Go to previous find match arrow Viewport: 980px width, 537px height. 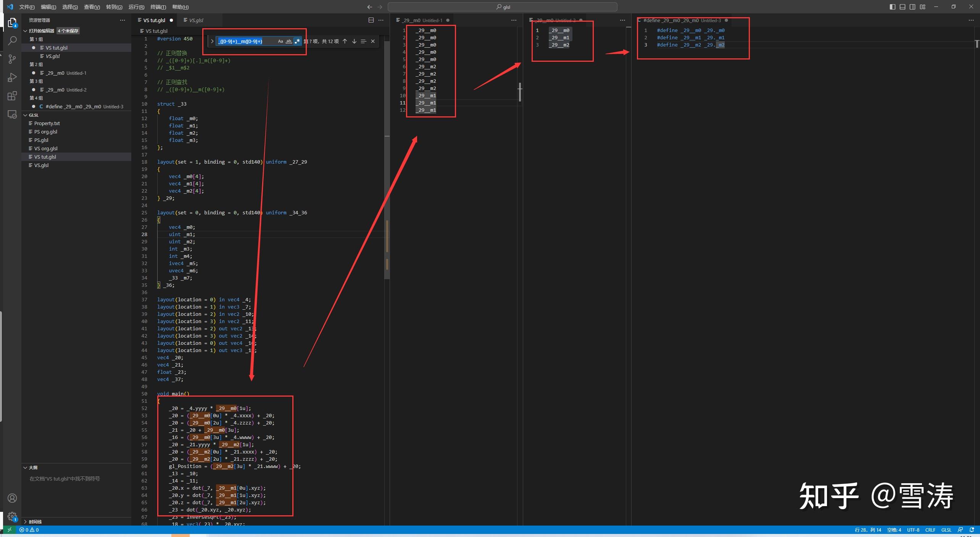(x=345, y=41)
